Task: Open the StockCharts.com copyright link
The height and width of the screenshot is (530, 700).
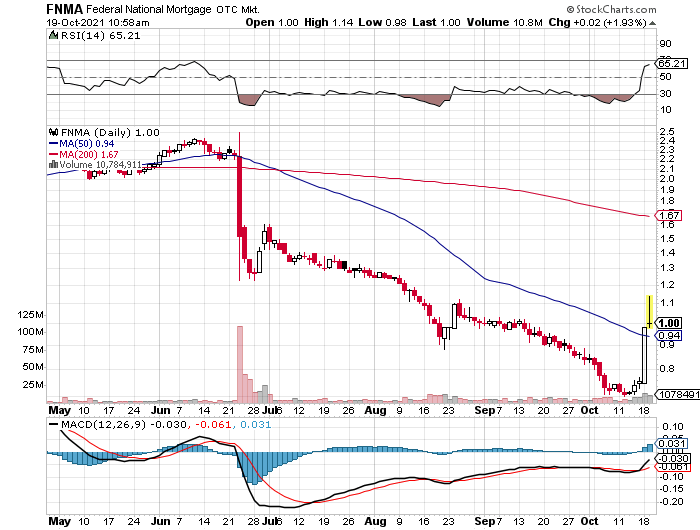Action: [x=611, y=9]
